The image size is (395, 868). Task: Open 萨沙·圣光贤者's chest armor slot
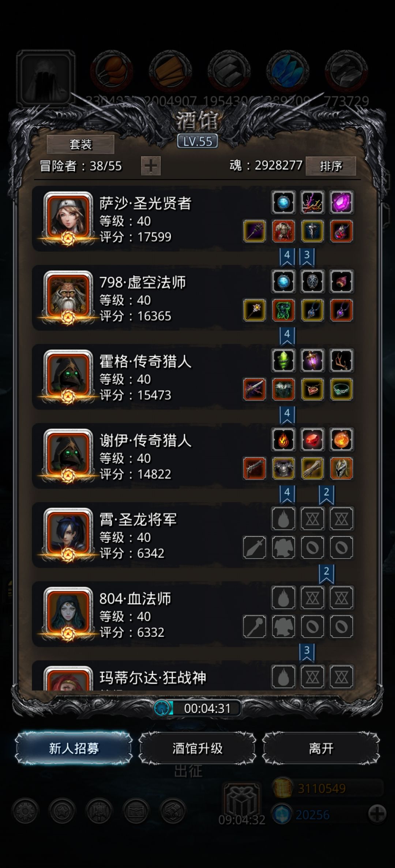(x=283, y=231)
